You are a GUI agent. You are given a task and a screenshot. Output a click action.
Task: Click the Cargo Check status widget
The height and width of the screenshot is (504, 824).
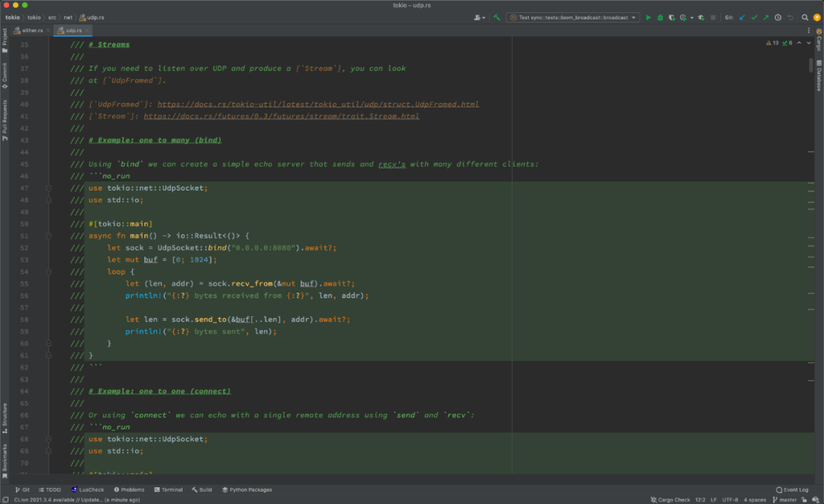tap(670, 499)
